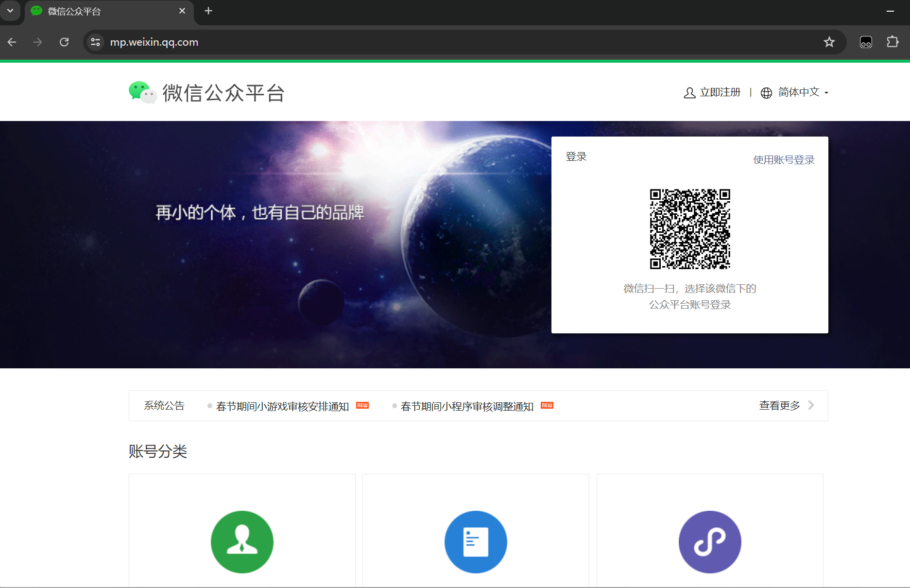The width and height of the screenshot is (910, 588).
Task: Open the purple 小程序 mini program icon
Action: 710,542
